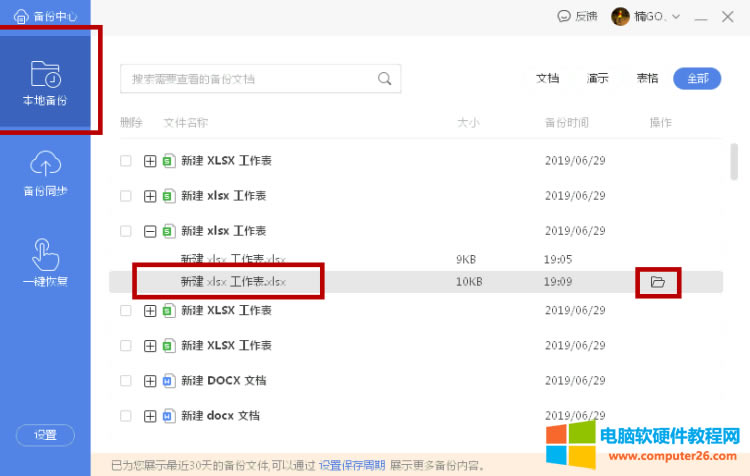Open the 备份同步 cloud sync section

pos(45,172)
